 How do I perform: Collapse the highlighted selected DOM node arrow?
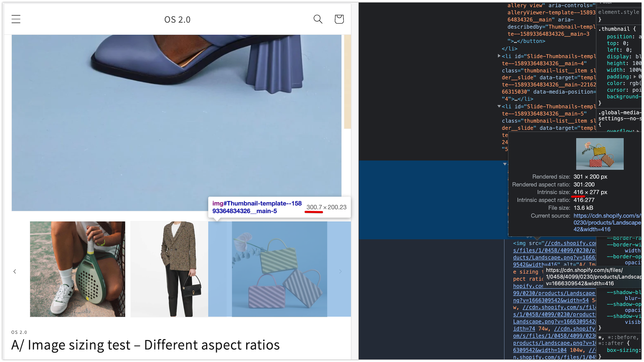click(x=505, y=164)
